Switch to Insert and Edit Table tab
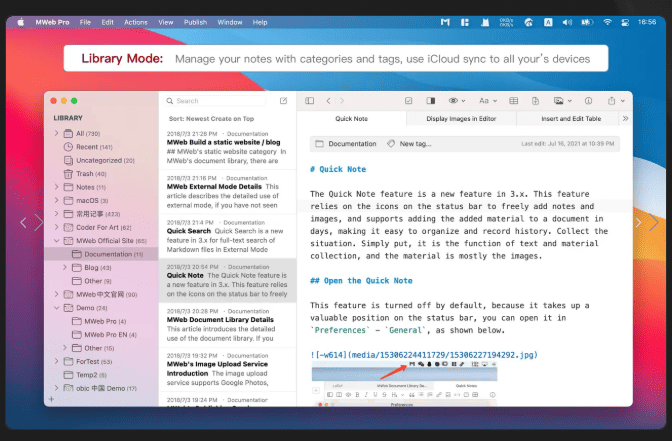The height and width of the screenshot is (441, 672). pos(571,119)
